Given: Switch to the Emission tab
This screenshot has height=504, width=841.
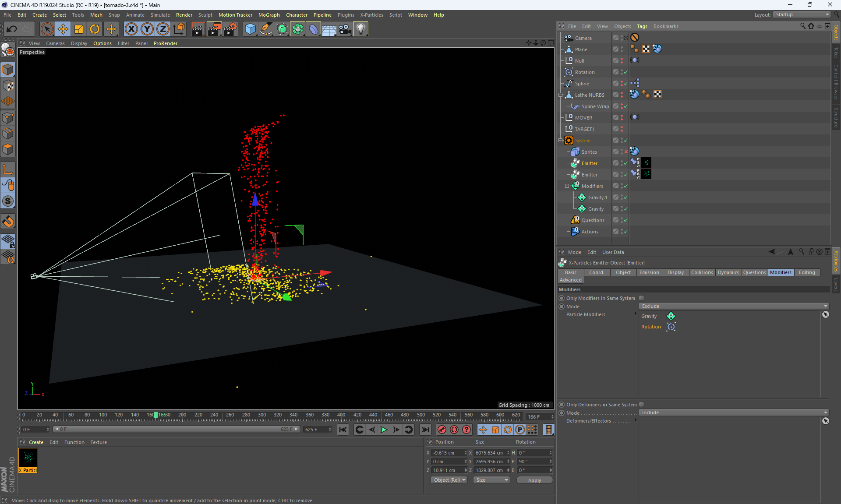Looking at the screenshot, I should (649, 272).
